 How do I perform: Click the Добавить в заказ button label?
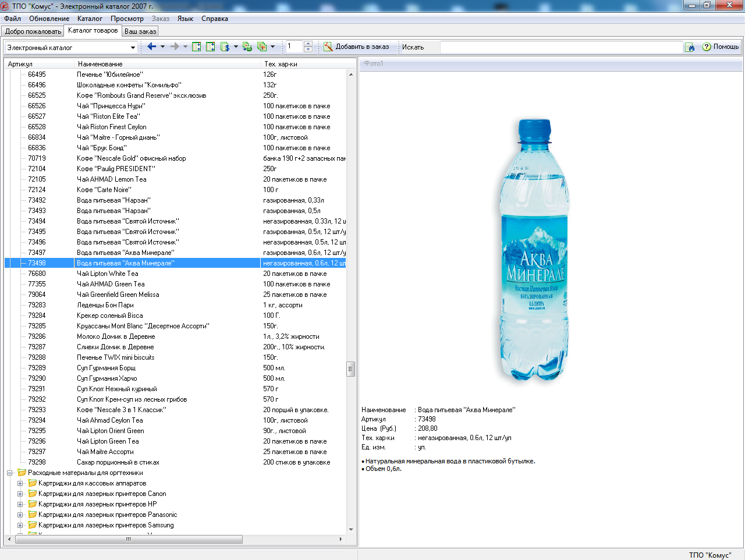[362, 47]
